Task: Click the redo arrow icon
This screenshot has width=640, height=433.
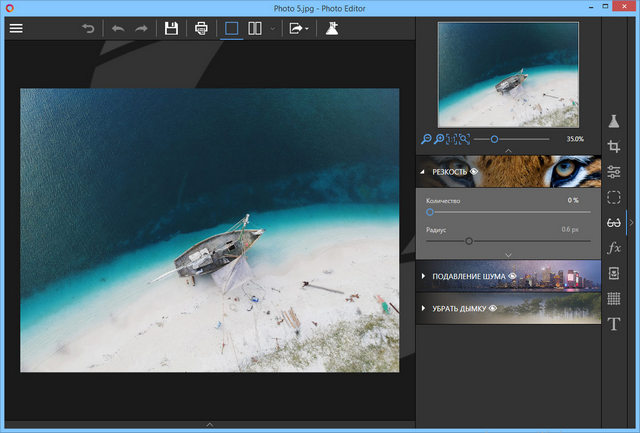Action: [141, 28]
